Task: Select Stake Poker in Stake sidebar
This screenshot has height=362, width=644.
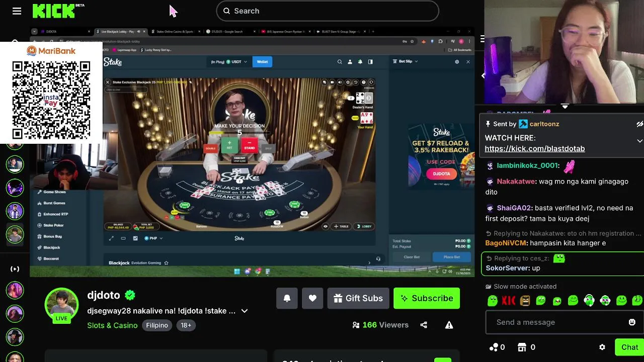Action: pos(53,225)
